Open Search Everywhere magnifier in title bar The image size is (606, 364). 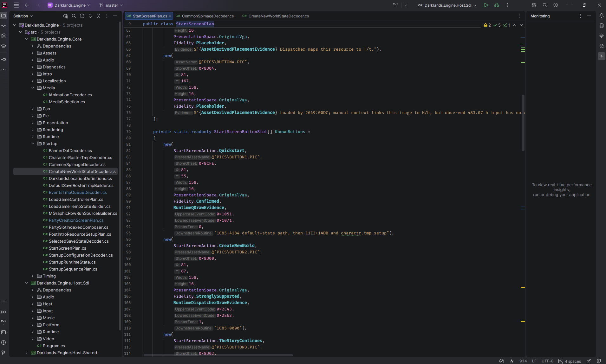coord(545,5)
